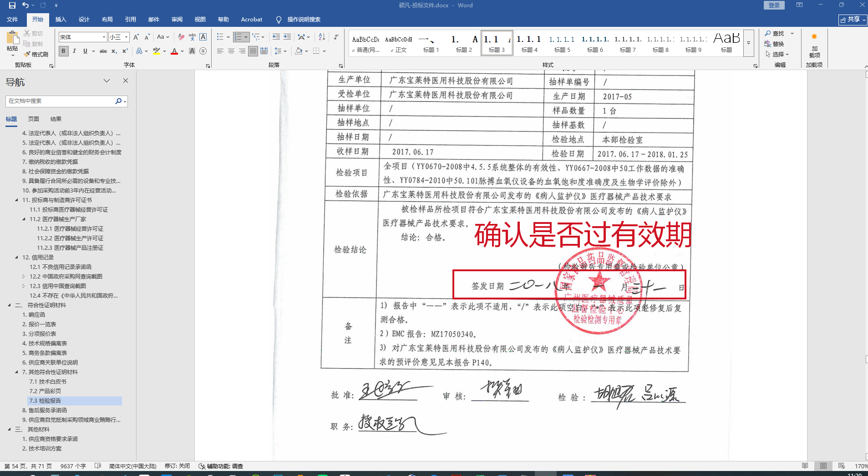Expand the '12.2 中国政府采购网查询截图' heading
This screenshot has width=868, height=476.
pyautogui.click(x=24, y=277)
